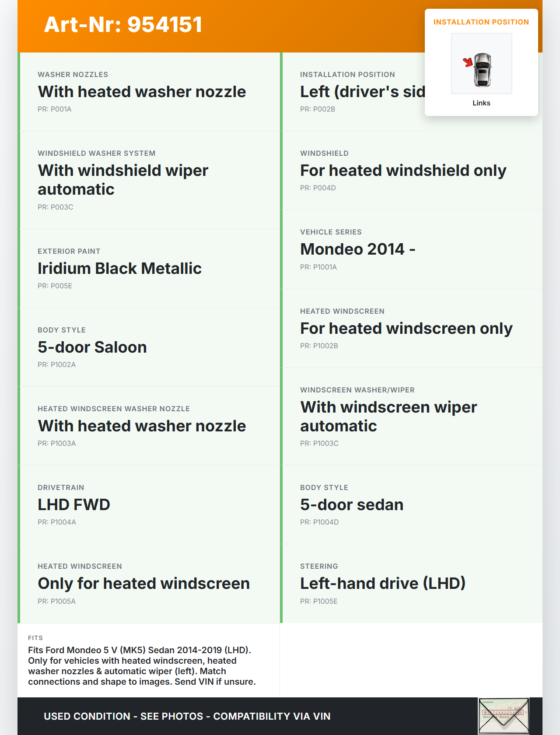Click "For heated windshield only" spec
Screen dimensions: 560x735
pyautogui.click(x=403, y=170)
